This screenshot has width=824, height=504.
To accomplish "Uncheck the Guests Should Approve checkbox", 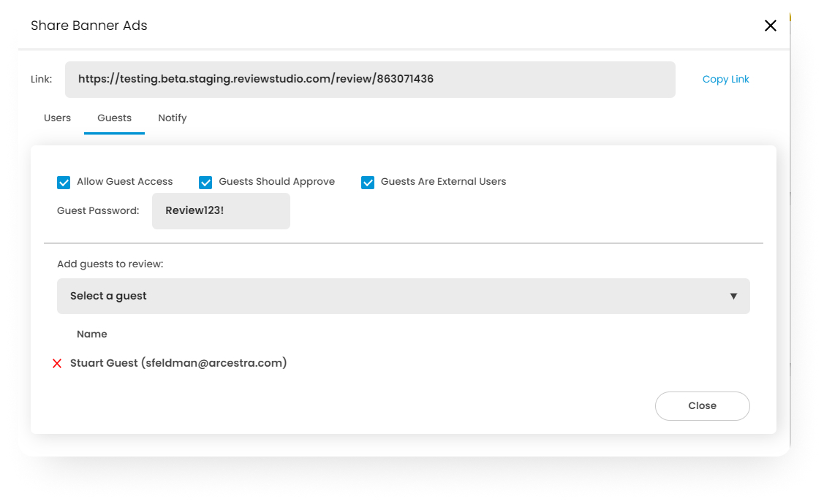I will click(x=205, y=182).
